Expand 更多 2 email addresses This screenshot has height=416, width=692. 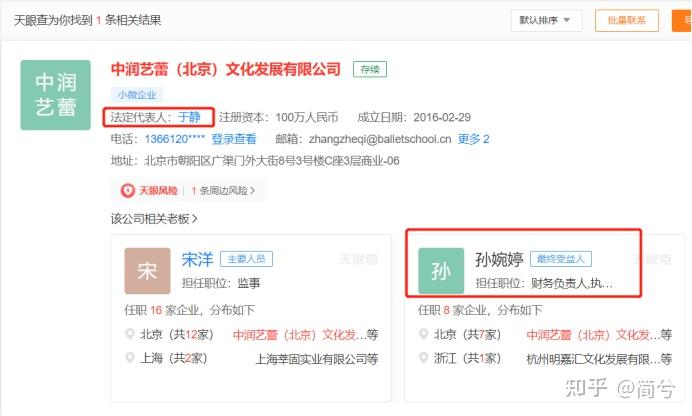(474, 139)
